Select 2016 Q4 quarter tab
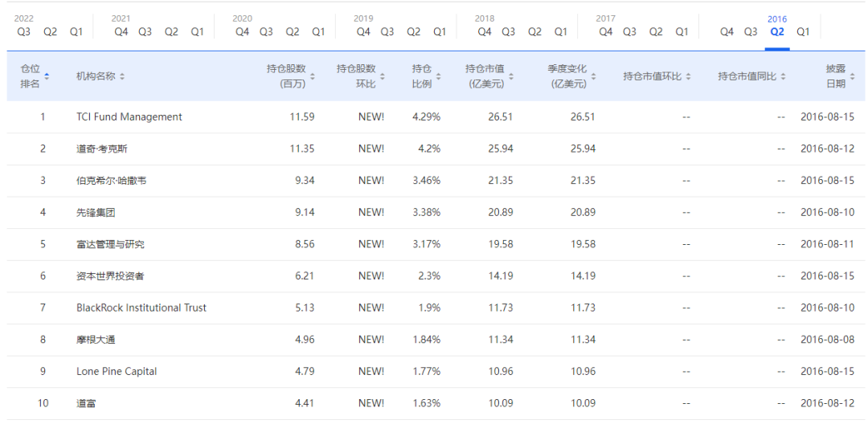The width and height of the screenshot is (868, 424). click(x=727, y=32)
